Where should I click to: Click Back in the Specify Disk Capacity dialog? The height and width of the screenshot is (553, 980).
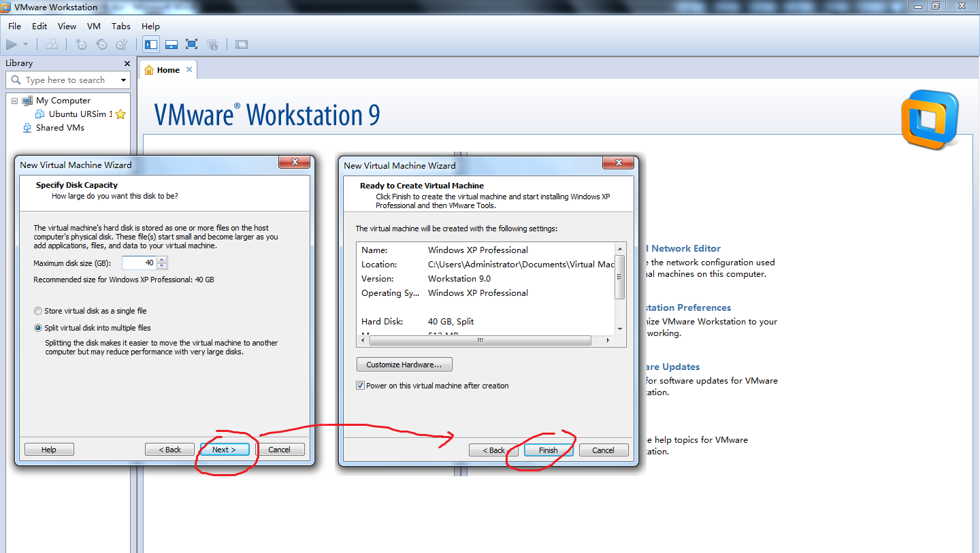pos(170,450)
